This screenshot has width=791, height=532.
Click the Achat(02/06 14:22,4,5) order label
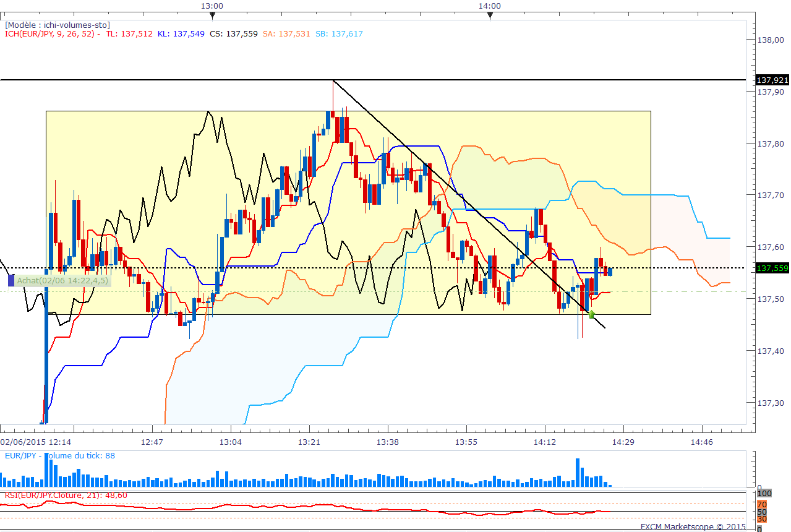point(62,281)
